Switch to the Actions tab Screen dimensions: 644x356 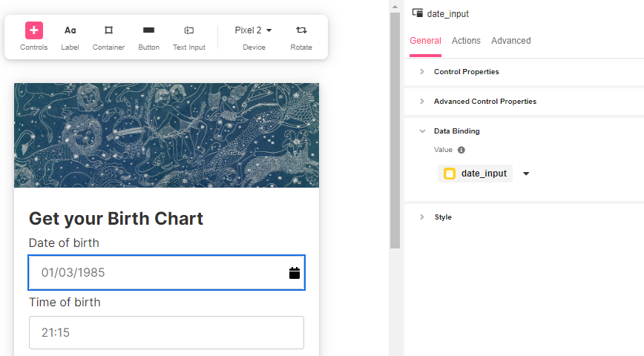coord(466,41)
